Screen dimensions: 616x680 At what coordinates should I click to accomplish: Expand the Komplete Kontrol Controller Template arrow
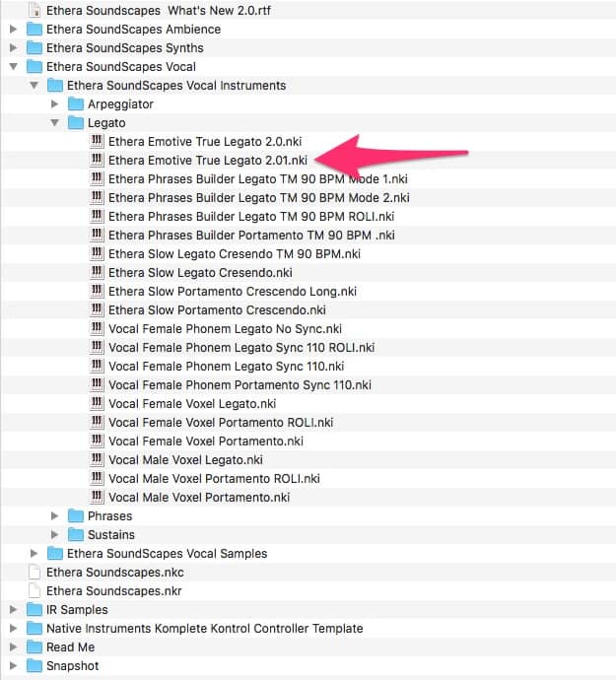point(14,629)
